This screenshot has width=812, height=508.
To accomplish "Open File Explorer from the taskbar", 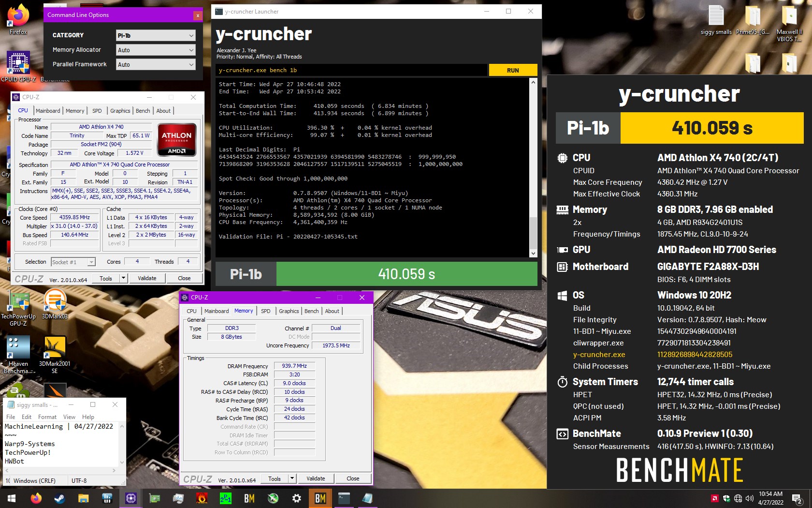I will click(x=83, y=498).
